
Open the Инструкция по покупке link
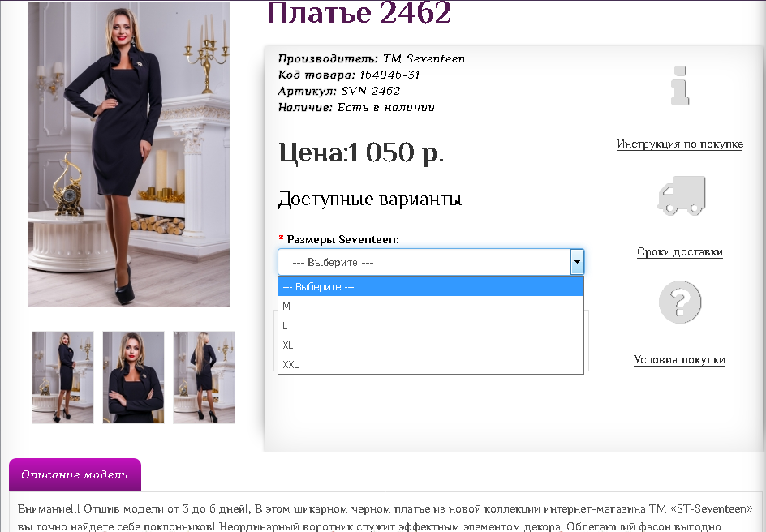pos(679,144)
